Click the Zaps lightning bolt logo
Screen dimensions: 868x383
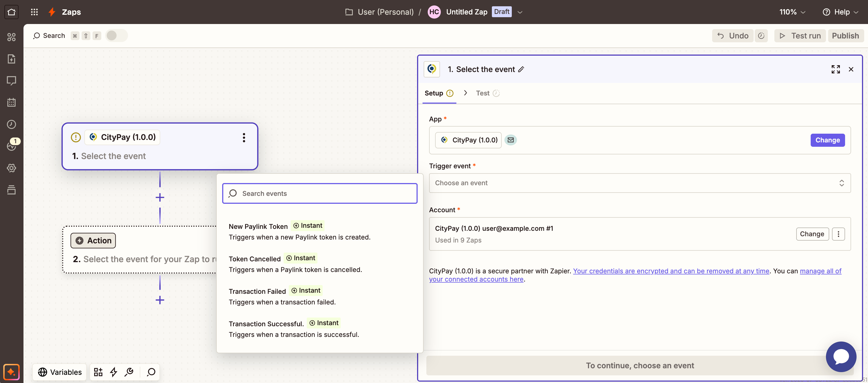[x=52, y=12]
